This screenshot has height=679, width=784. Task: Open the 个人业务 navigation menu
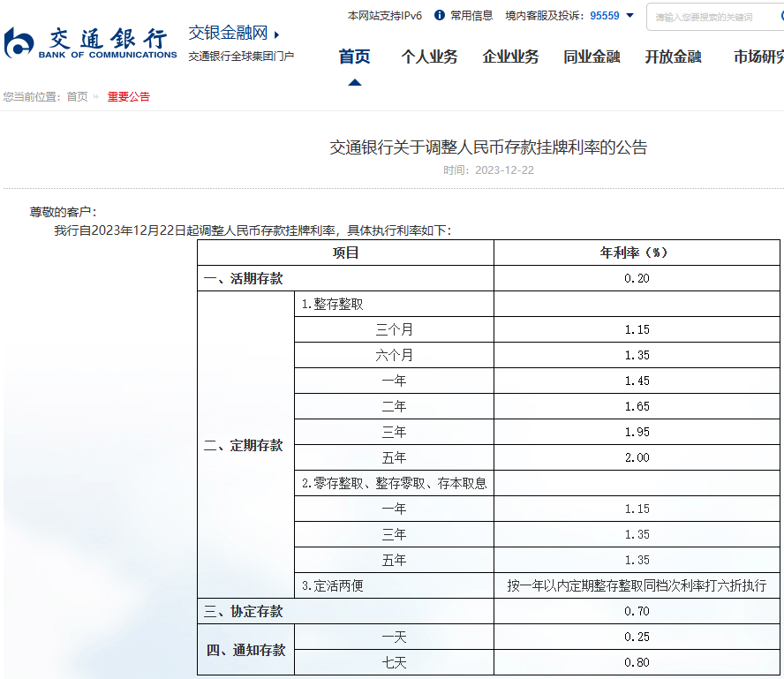click(429, 57)
